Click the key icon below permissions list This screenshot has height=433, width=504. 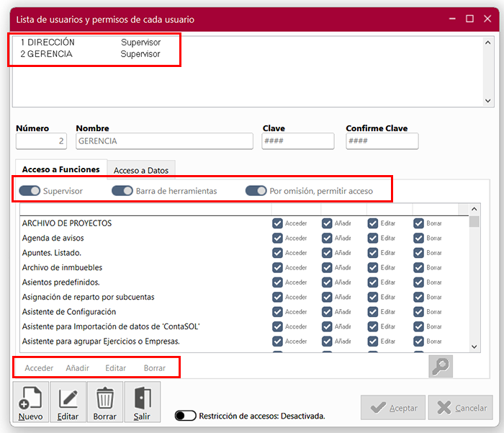click(441, 367)
